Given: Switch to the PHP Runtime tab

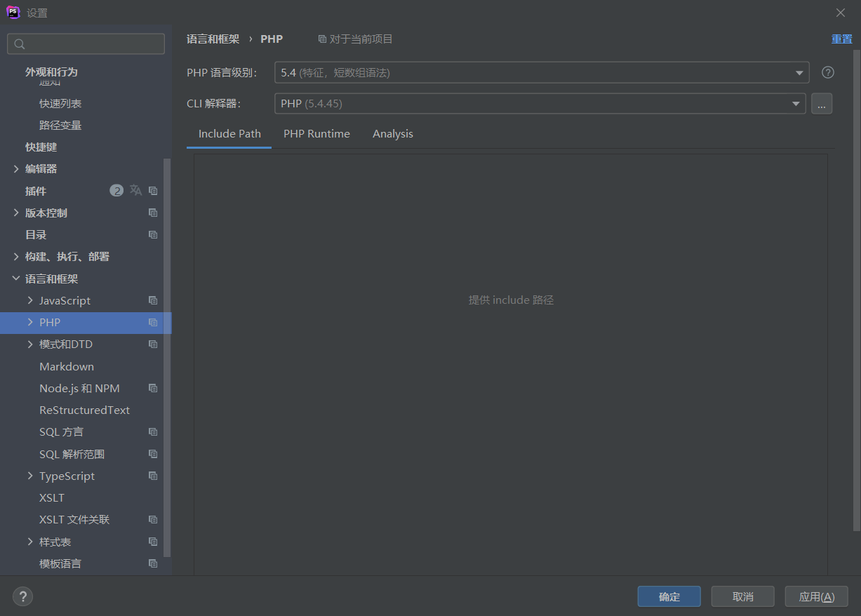Looking at the screenshot, I should pos(316,134).
